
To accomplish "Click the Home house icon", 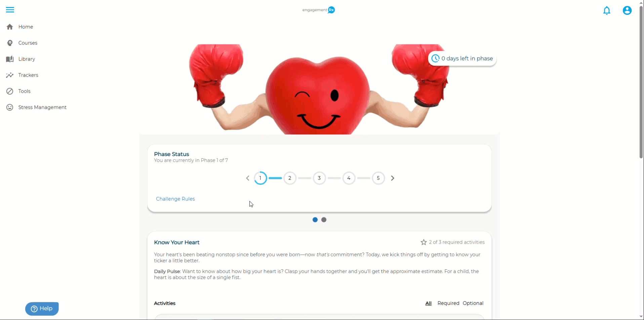I will coord(10,27).
